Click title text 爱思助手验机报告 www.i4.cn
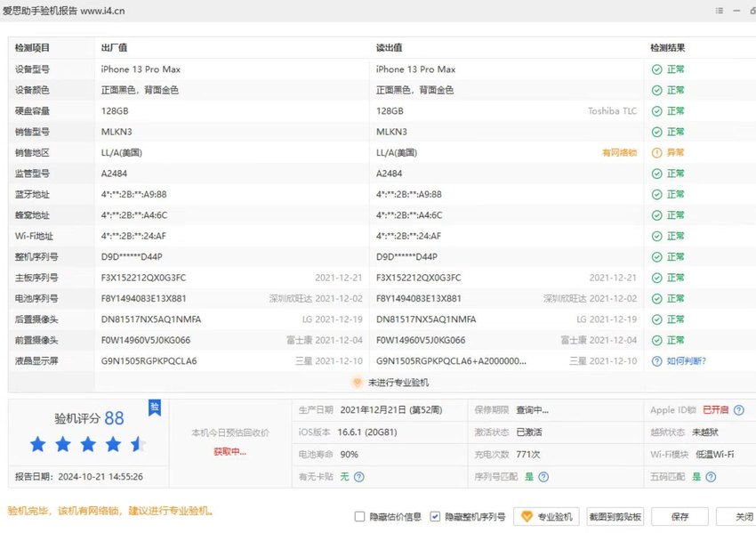Viewport: 756px width, 533px height. click(x=64, y=11)
